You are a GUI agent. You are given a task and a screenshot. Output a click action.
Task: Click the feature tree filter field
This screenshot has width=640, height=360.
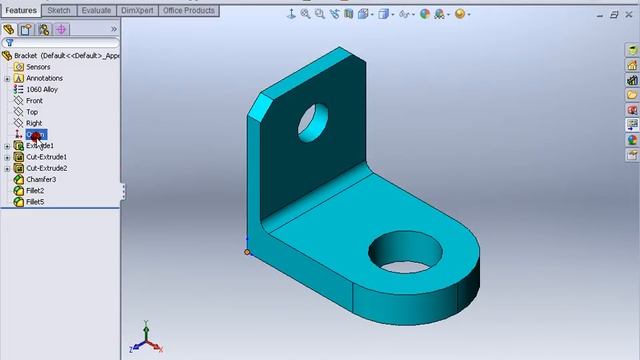click(60, 42)
